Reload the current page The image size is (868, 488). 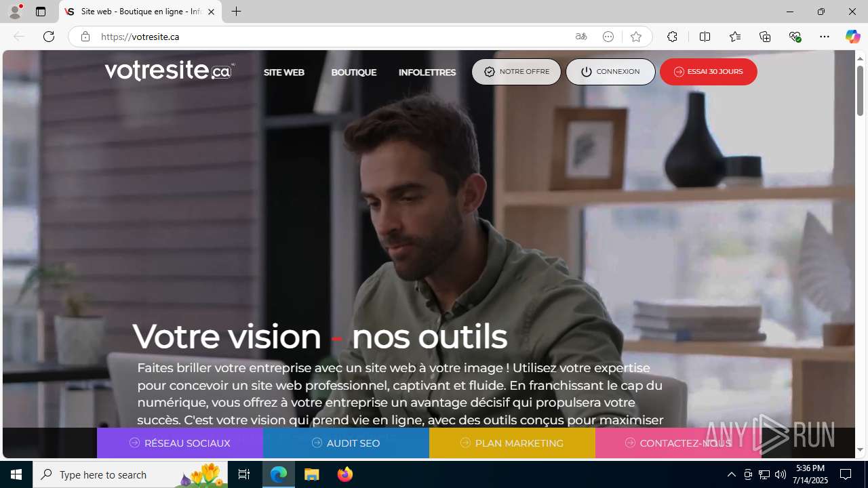(x=49, y=37)
